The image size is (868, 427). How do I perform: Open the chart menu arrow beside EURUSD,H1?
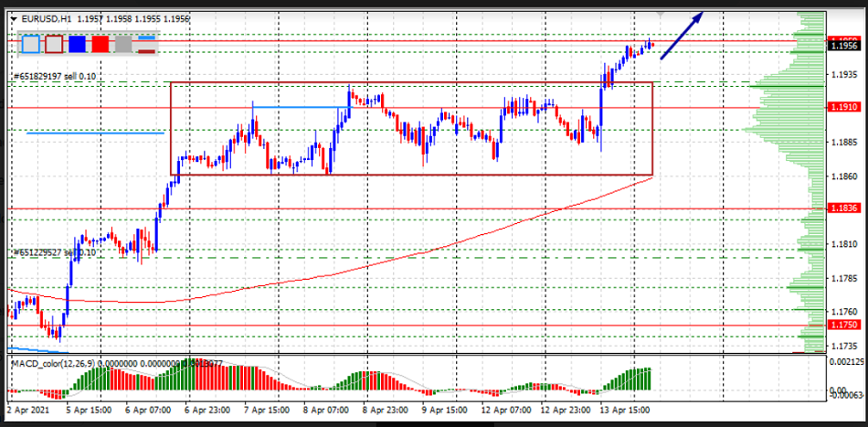click(14, 18)
